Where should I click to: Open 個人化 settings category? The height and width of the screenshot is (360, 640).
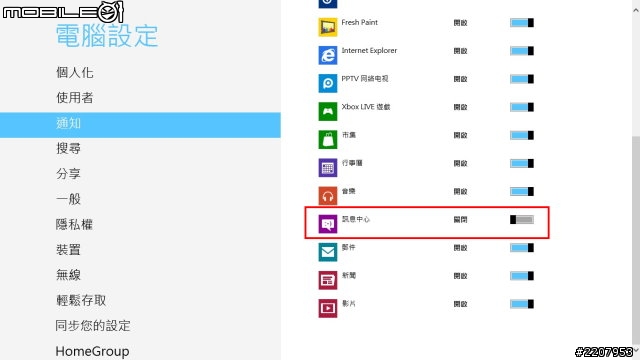[75, 73]
